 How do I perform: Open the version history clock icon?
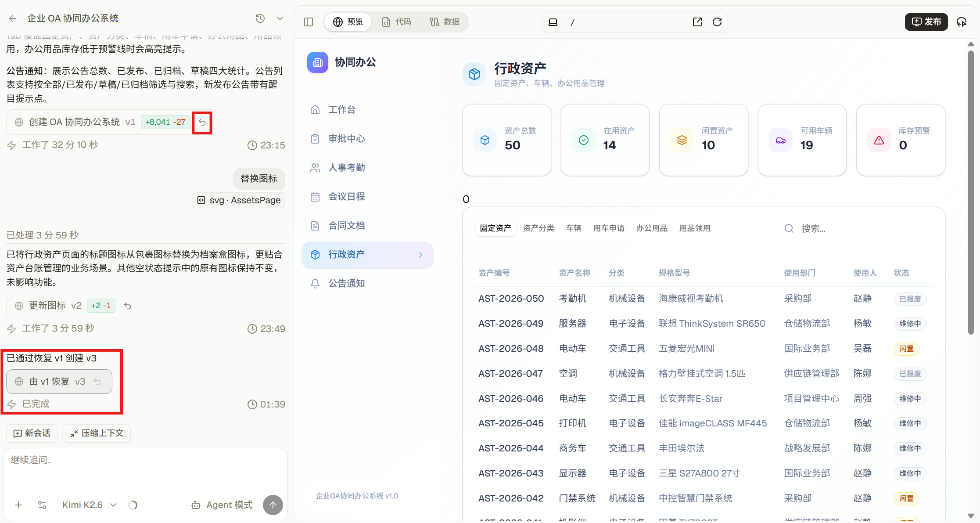[260, 18]
